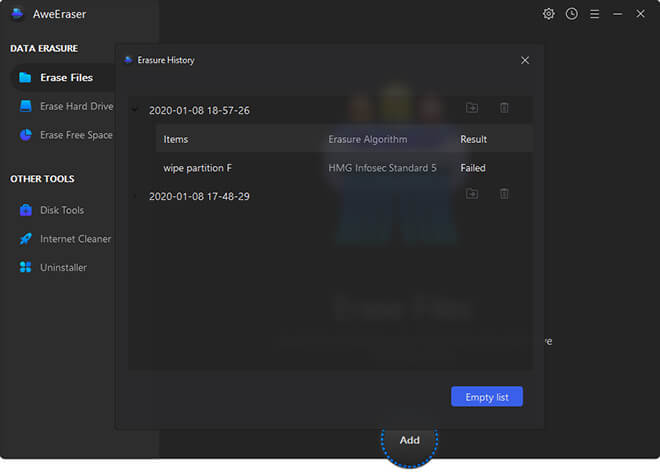Delete the 18-57-26 history record

[x=504, y=108]
